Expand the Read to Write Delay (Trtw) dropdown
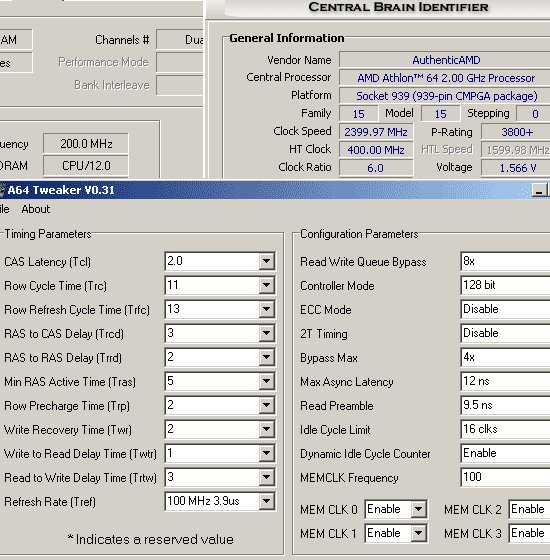 click(266, 477)
